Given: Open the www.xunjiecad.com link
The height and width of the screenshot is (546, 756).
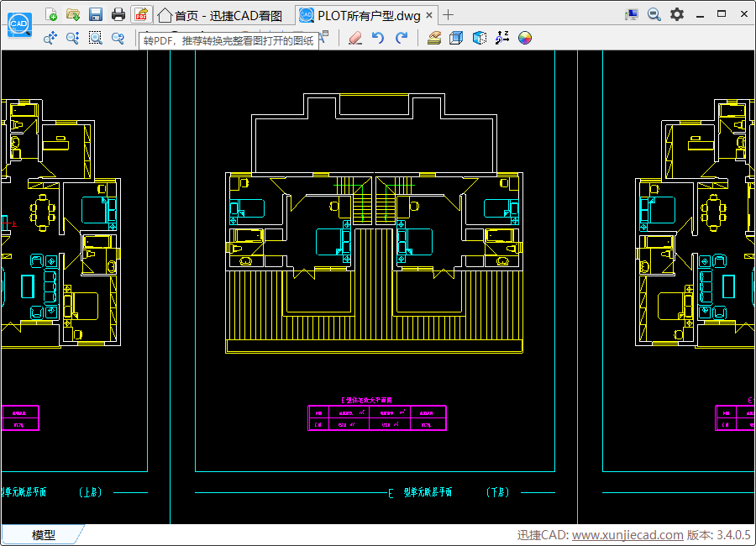Looking at the screenshot, I should [627, 535].
